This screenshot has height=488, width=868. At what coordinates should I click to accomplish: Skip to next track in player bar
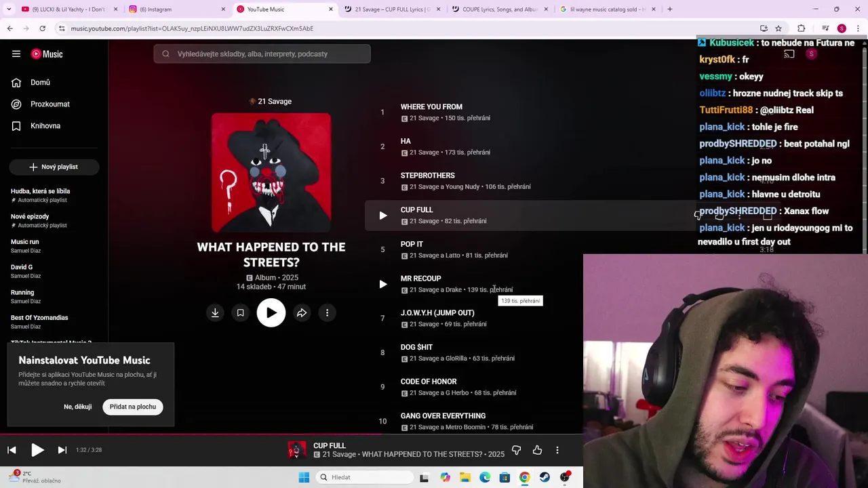[62, 450]
